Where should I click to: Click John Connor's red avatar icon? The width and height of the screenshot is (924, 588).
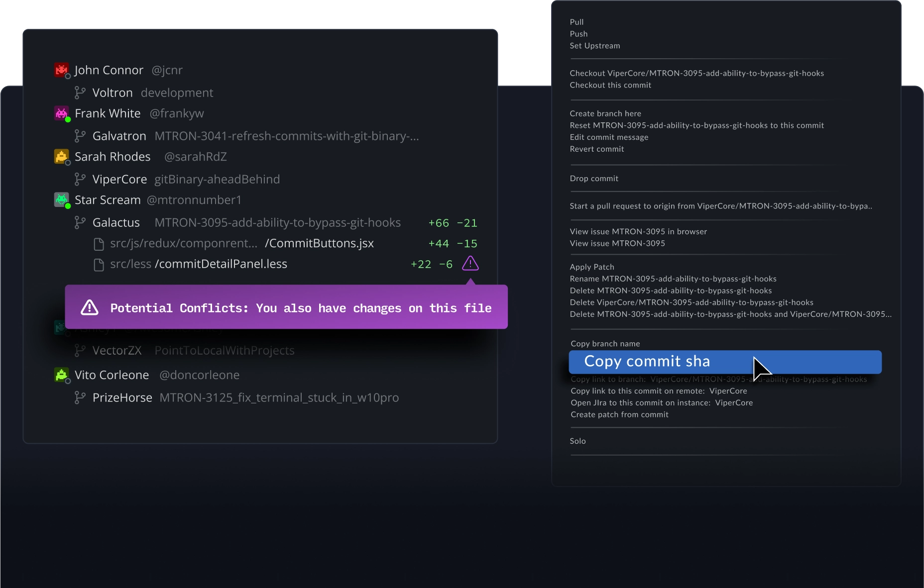pyautogui.click(x=61, y=70)
